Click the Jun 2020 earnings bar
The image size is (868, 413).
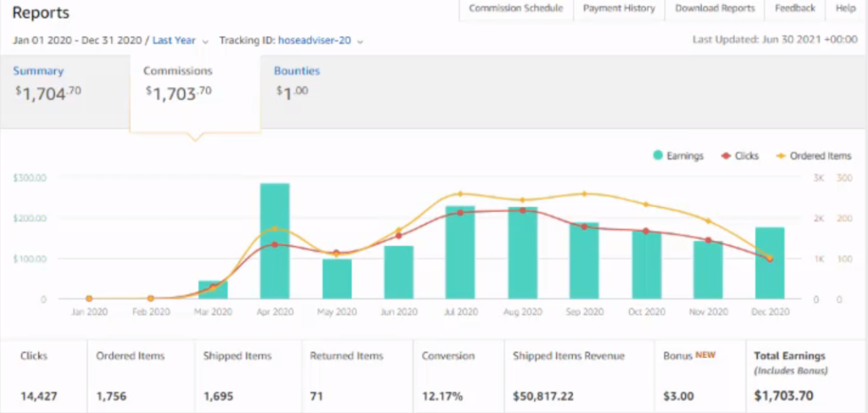coord(399,272)
